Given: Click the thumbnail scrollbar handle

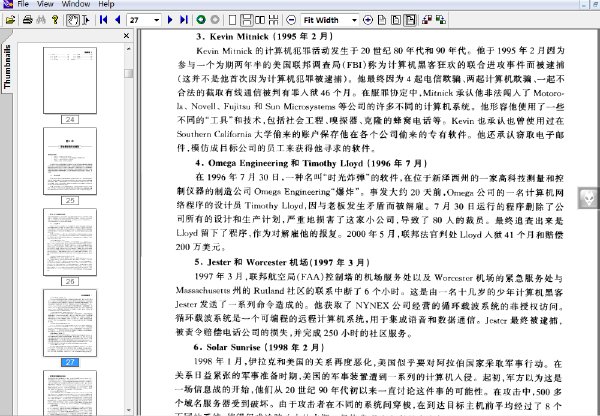Looking at the screenshot, I should (129, 73).
